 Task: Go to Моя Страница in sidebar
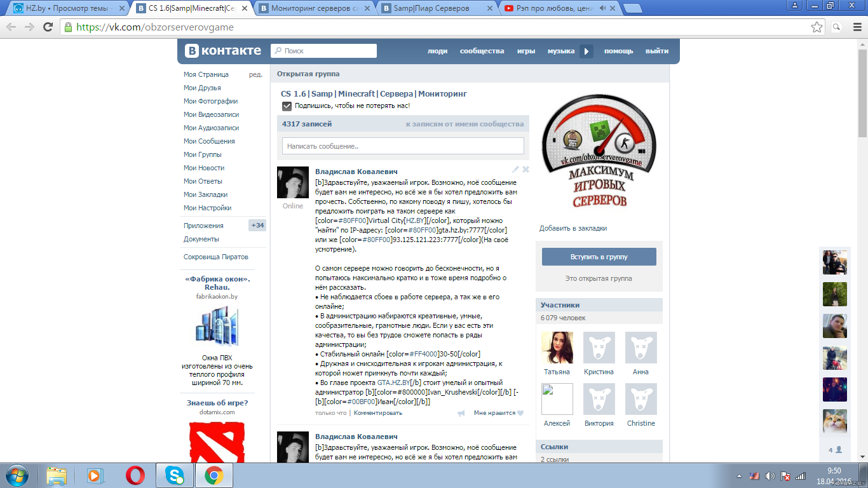point(206,74)
